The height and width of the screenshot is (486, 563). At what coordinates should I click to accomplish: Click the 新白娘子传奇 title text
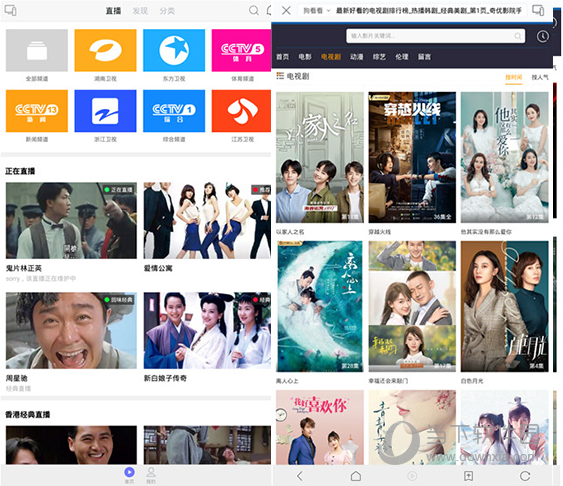tap(165, 378)
